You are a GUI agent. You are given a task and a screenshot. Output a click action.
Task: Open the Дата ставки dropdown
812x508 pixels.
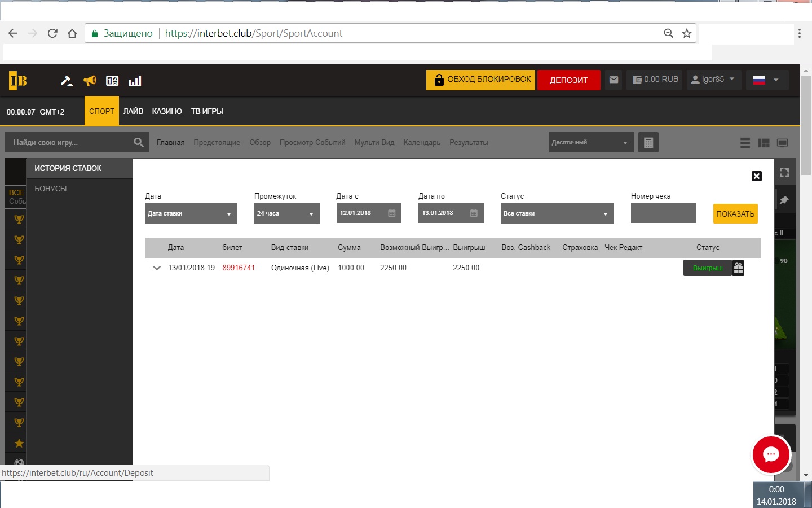click(191, 214)
